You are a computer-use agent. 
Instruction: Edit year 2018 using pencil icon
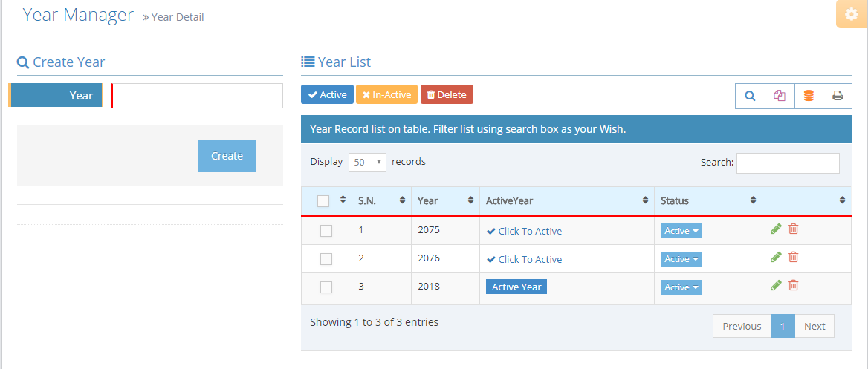(x=776, y=285)
